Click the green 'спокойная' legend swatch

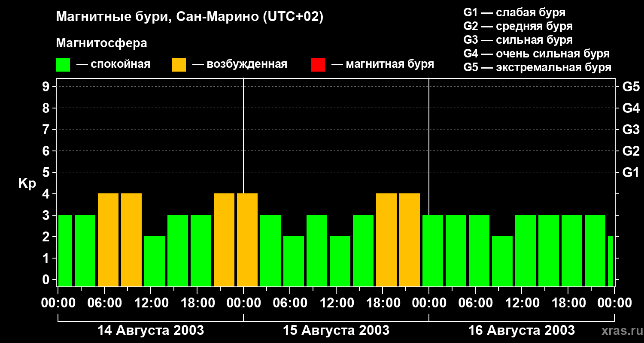(x=63, y=65)
